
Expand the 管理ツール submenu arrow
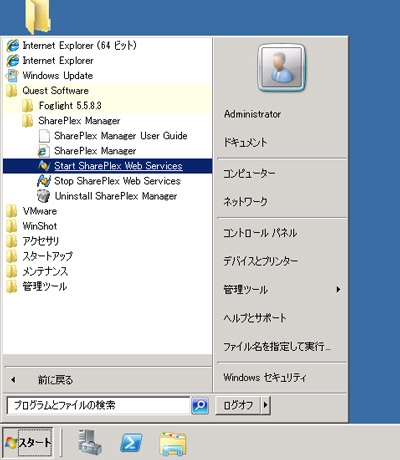click(338, 289)
